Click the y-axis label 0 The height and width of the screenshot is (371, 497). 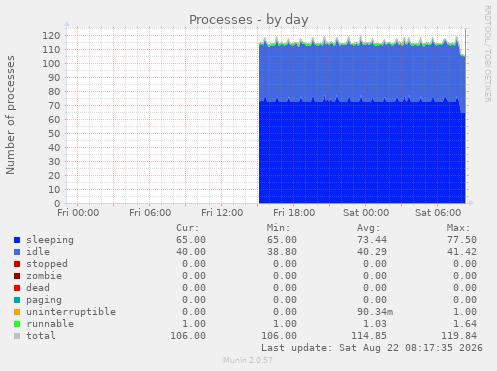tap(57, 203)
